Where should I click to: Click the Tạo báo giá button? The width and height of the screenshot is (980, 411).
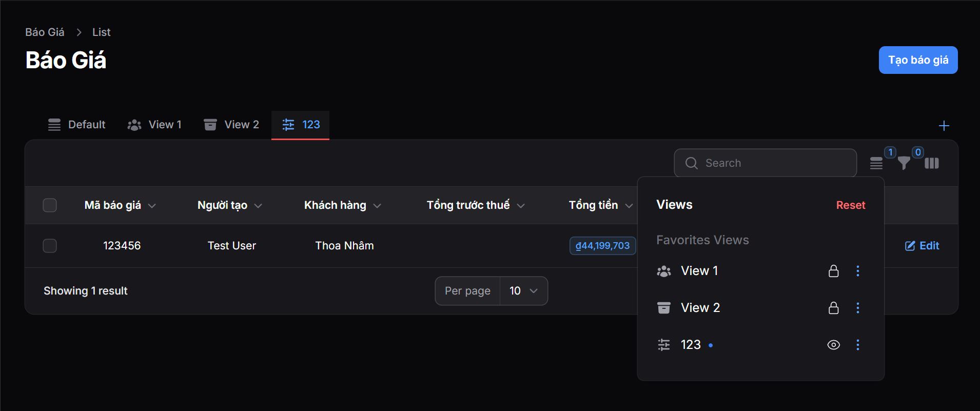tap(918, 60)
